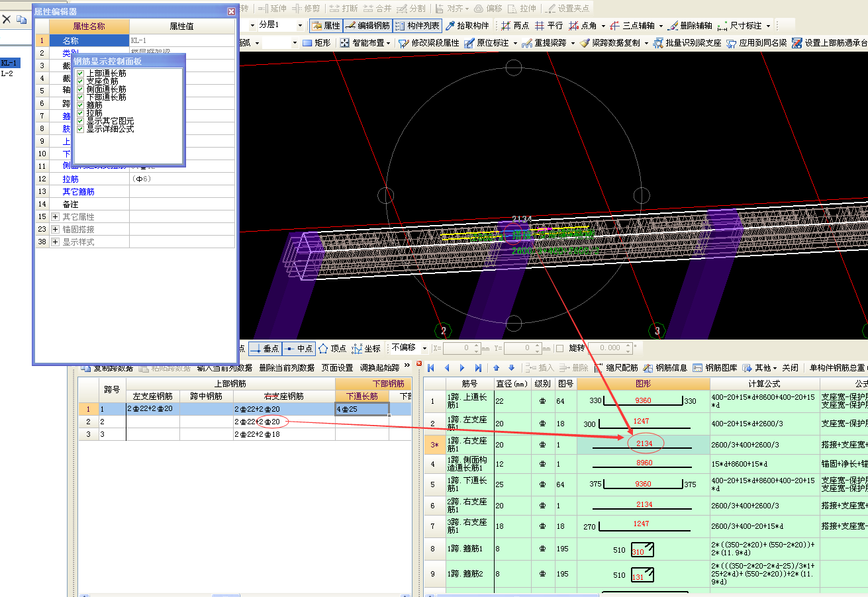This screenshot has width=868, height=597.
Task: Jump to last rebar record
Action: [x=478, y=368]
